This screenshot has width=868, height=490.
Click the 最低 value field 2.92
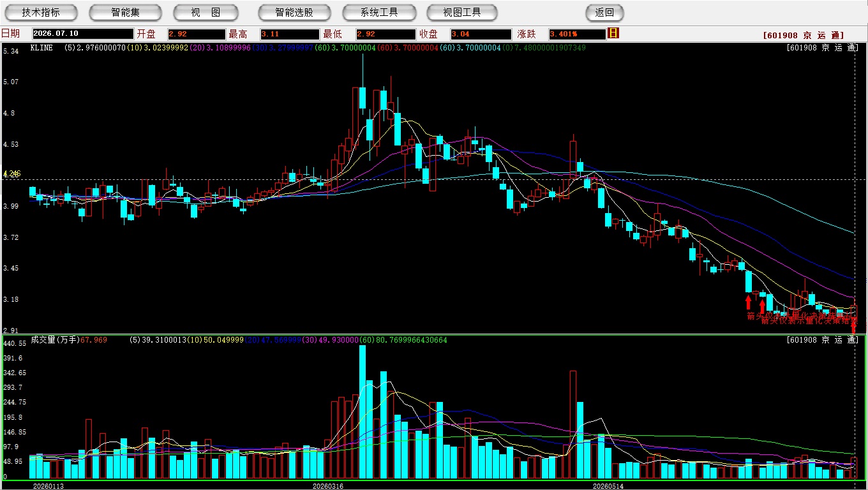tap(386, 34)
